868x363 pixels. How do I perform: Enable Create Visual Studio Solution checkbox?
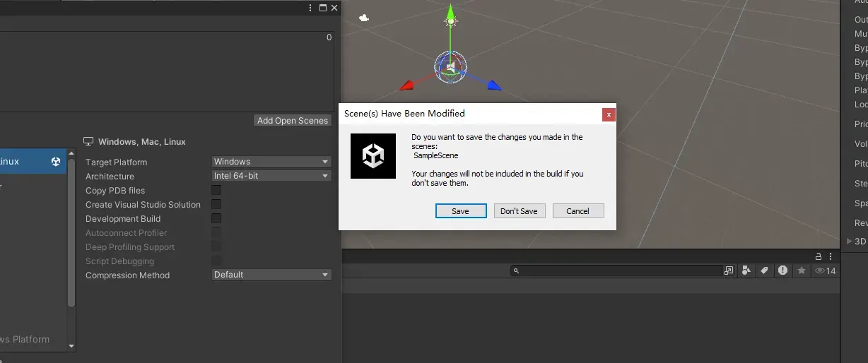pos(216,204)
